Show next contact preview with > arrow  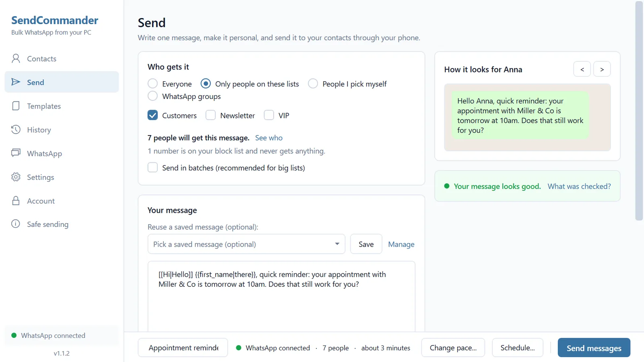point(602,69)
